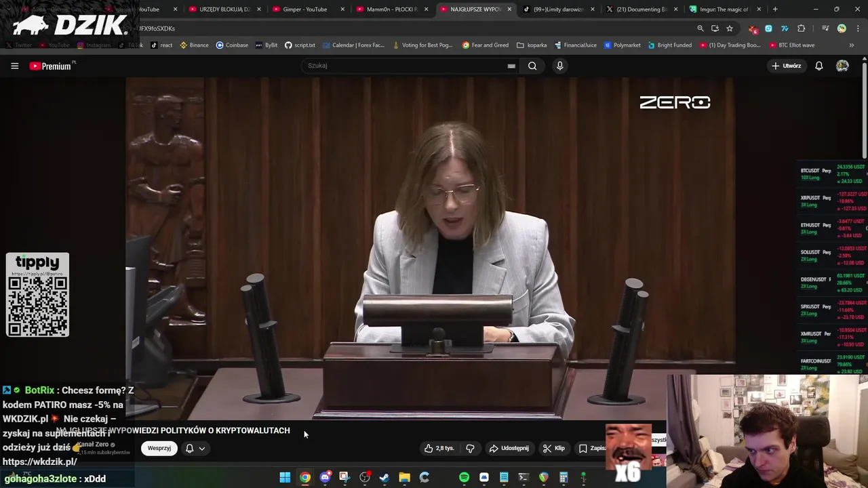This screenshot has width=868, height=488.
Task: Open YouTube notifications bell at top right
Action: pos(819,66)
